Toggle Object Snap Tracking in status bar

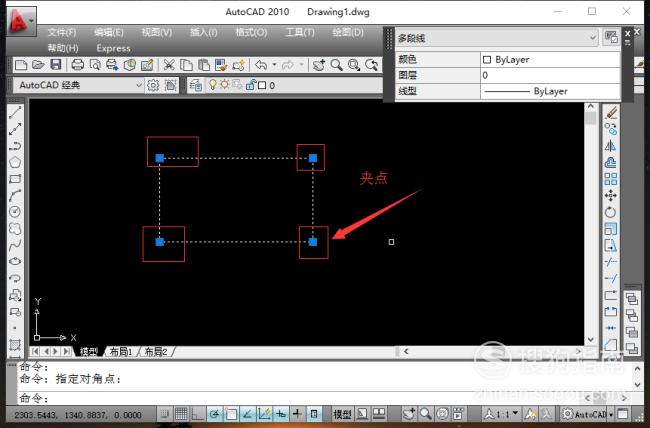[x=247, y=413]
